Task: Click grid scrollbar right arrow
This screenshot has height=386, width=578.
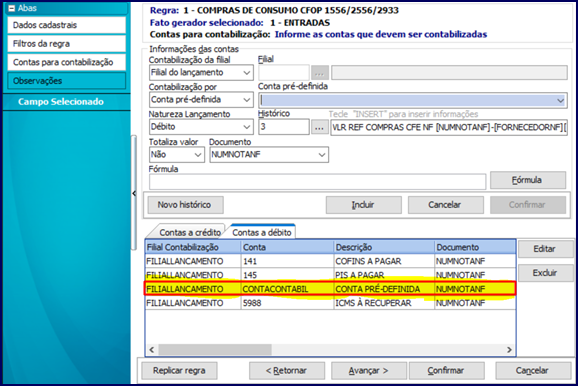Action: point(509,349)
